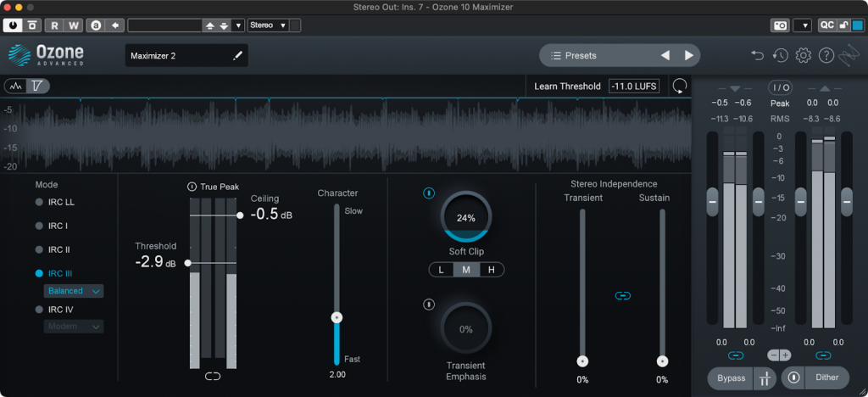The width and height of the screenshot is (868, 397).
Task: Click the blue square indicator in host toolbar
Action: coord(857,25)
